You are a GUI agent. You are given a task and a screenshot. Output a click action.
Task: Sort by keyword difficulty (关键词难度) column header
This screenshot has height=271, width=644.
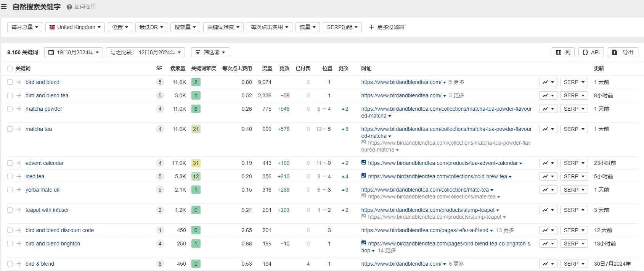[x=204, y=69]
